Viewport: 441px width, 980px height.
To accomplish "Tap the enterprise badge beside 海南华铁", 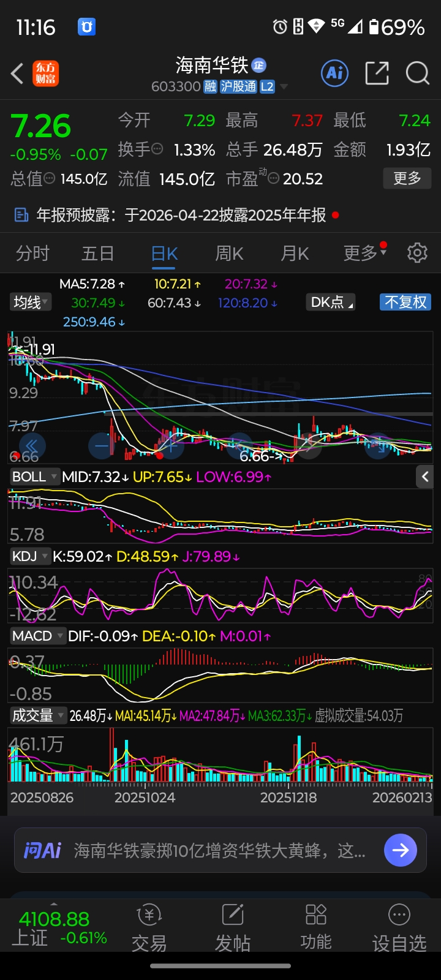I will [x=259, y=65].
